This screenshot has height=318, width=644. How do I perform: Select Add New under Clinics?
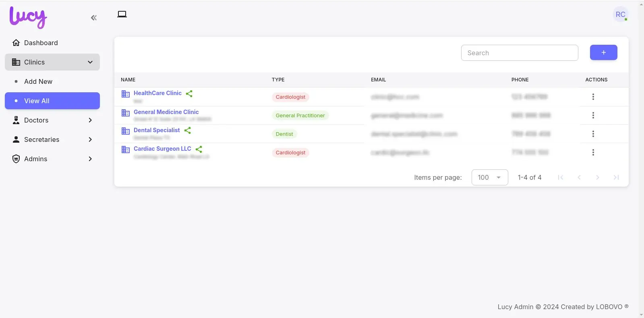(38, 81)
